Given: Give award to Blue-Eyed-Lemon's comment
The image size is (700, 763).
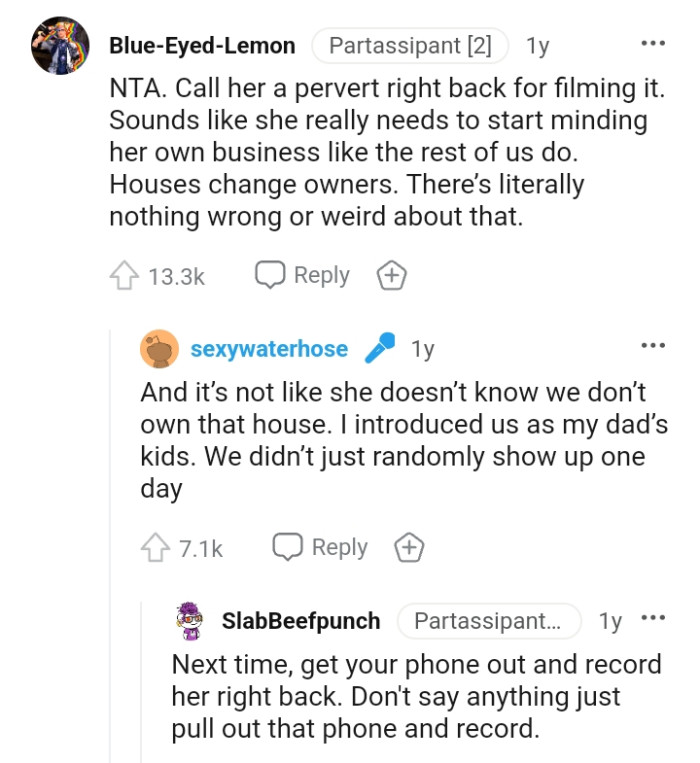Looking at the screenshot, I should pyautogui.click(x=390, y=275).
